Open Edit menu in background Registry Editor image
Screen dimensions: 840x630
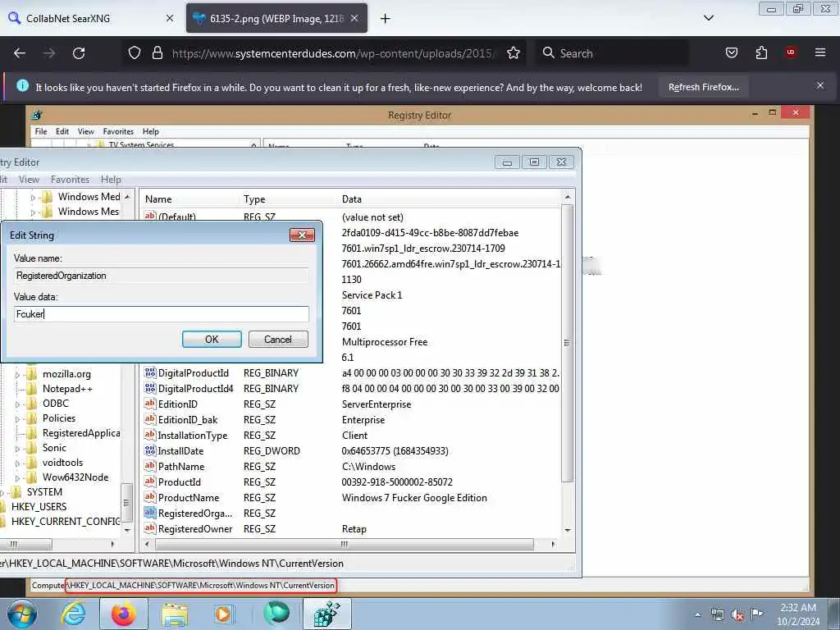tap(62, 131)
